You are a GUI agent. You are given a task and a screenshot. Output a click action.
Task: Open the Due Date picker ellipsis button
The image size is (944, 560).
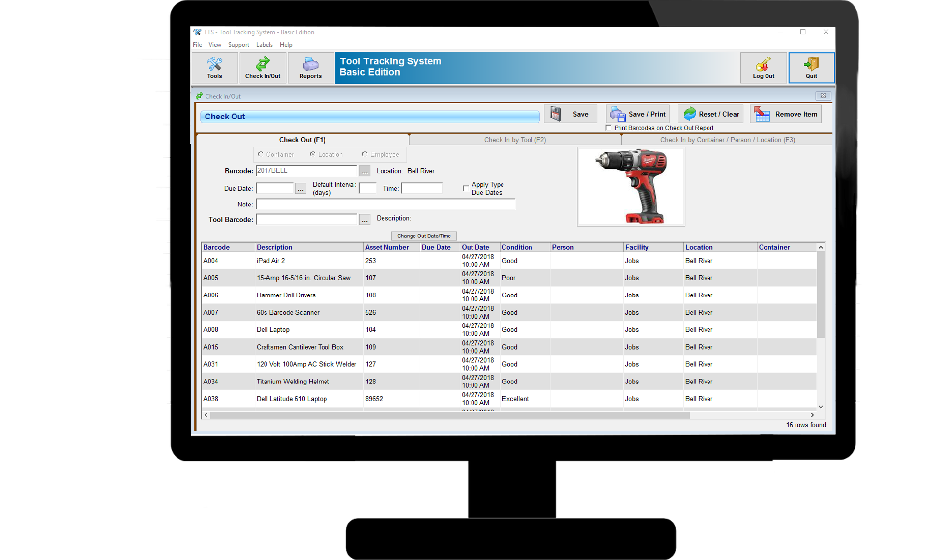click(300, 189)
